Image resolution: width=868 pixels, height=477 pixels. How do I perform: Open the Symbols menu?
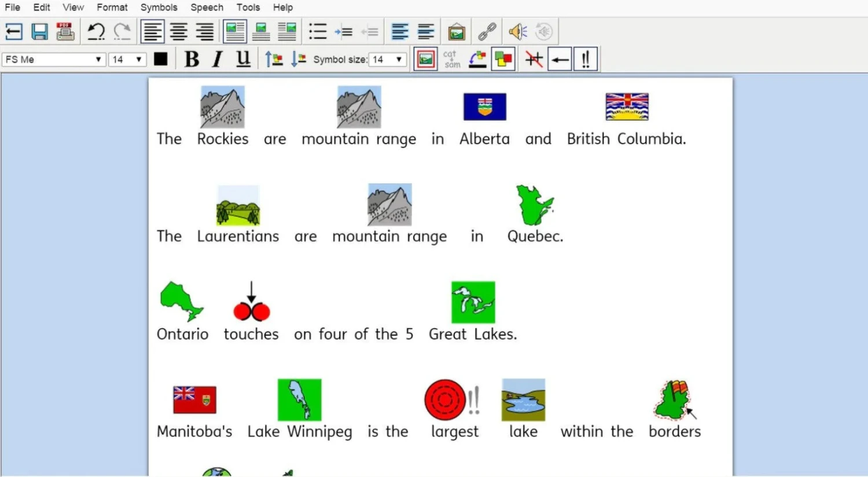point(159,8)
